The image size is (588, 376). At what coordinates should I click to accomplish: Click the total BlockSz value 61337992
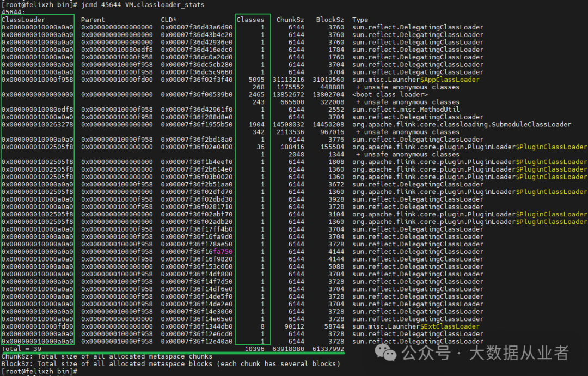(328, 349)
